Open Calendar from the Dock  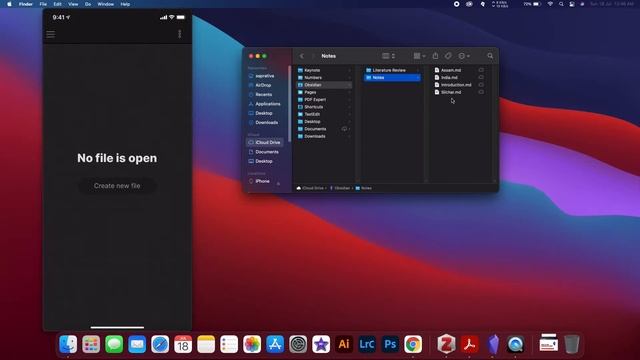pos(183,344)
